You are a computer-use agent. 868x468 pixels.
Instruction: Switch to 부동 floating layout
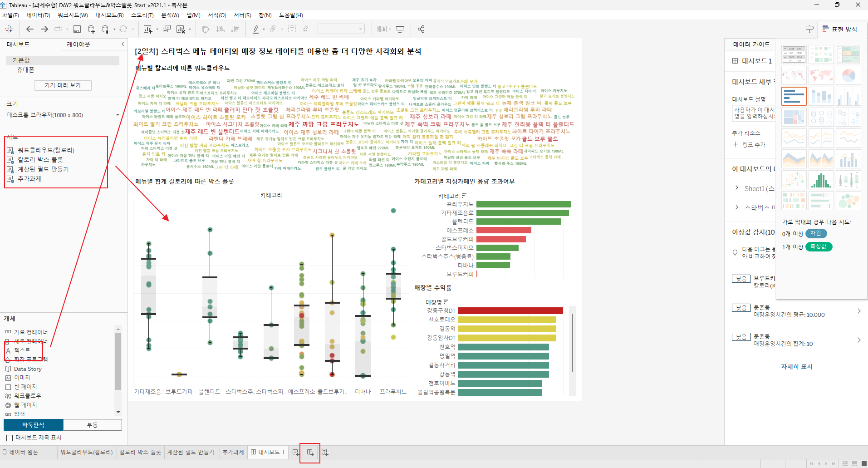[93, 425]
